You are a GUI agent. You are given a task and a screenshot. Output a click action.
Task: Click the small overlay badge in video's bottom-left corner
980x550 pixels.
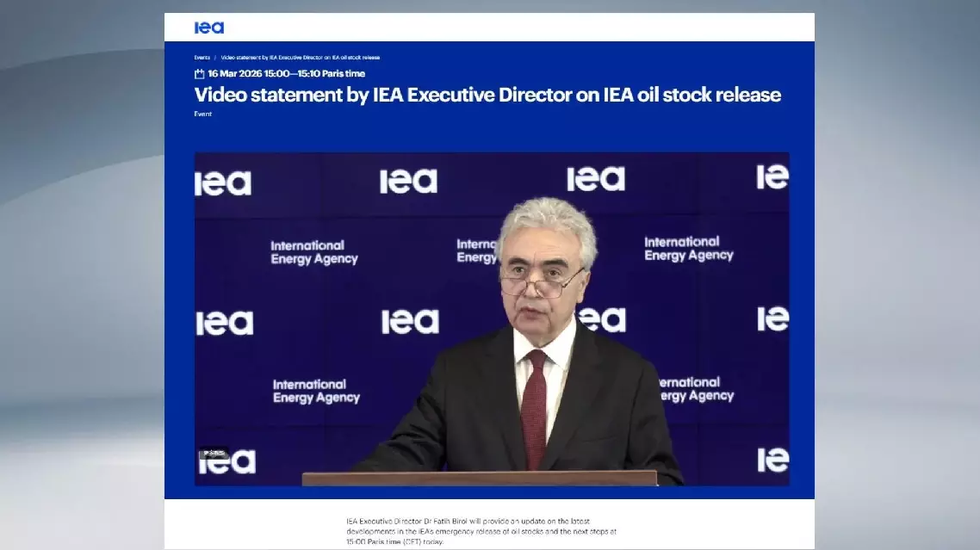pos(211,454)
